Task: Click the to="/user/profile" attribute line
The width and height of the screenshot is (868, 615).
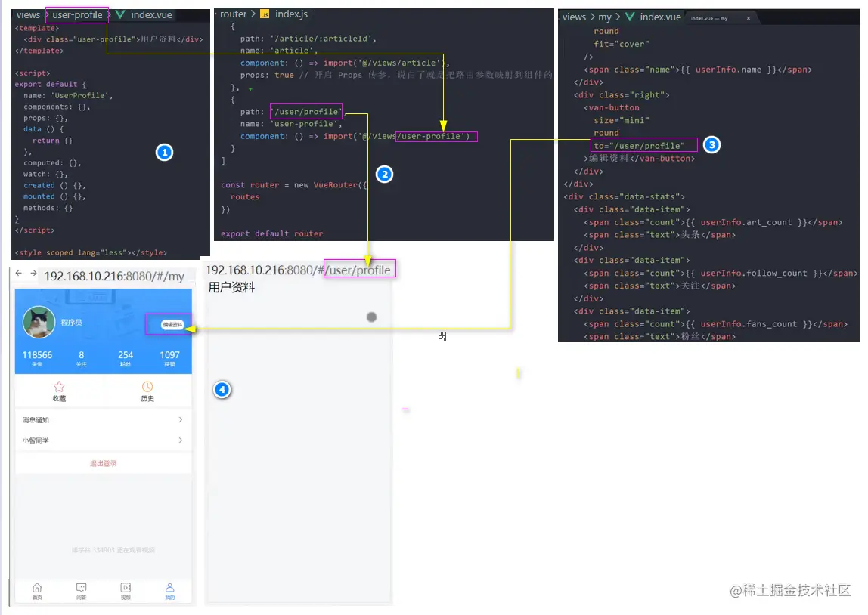Action: [x=640, y=146]
